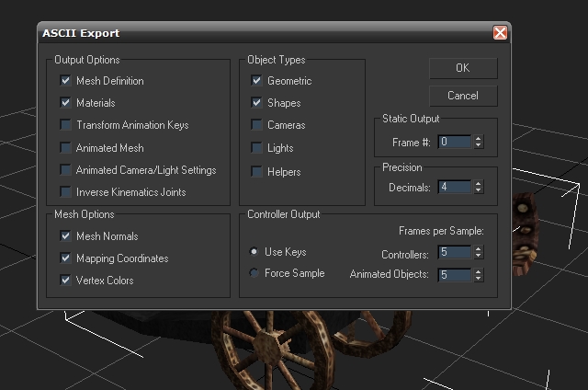
Task: Select Force Sample radio button
Action: [254, 273]
